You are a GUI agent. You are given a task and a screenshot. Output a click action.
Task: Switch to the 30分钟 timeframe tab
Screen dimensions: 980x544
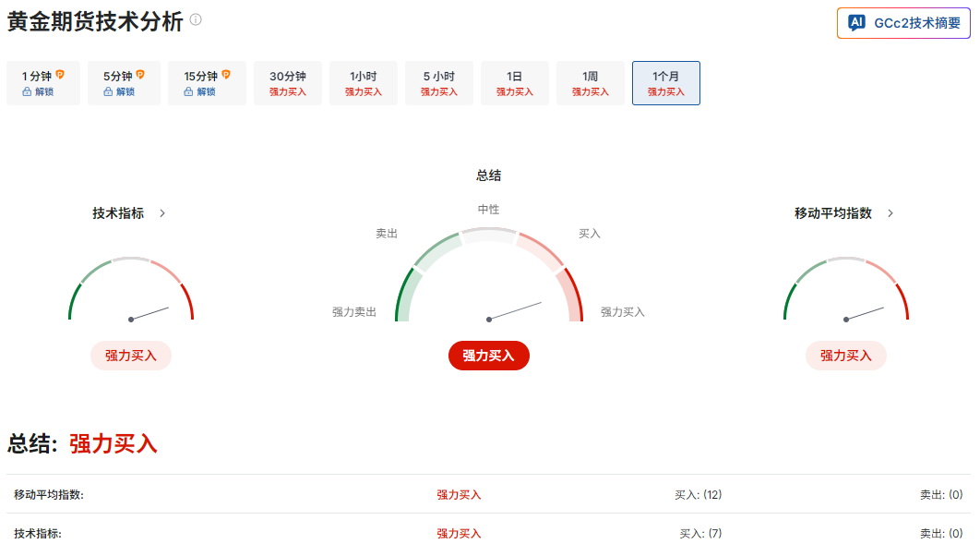[x=288, y=83]
